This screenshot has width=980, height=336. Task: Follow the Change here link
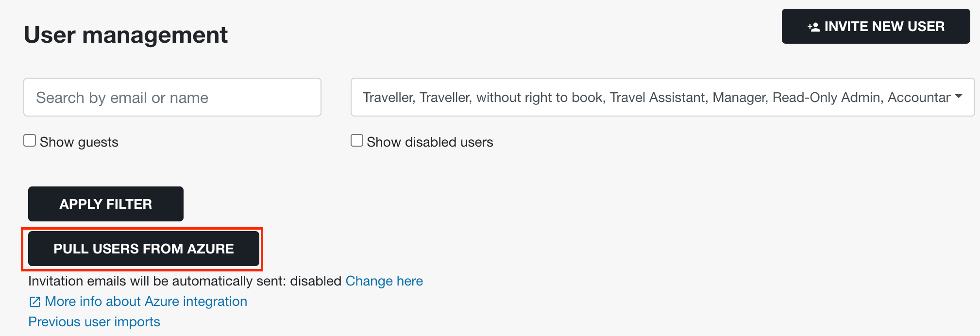coord(384,281)
